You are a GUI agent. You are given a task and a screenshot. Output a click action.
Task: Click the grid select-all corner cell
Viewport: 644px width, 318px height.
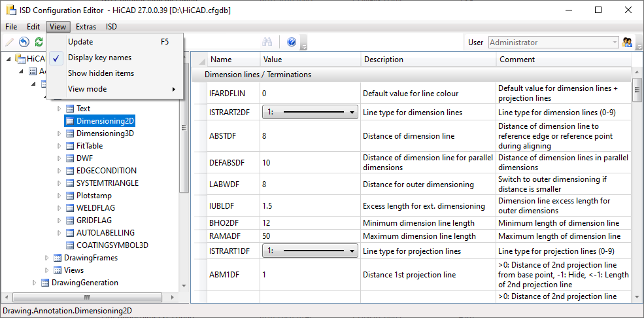pos(199,60)
